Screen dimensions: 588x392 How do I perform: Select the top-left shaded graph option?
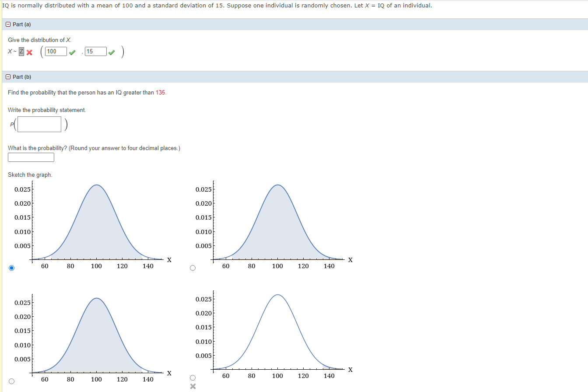click(x=10, y=267)
